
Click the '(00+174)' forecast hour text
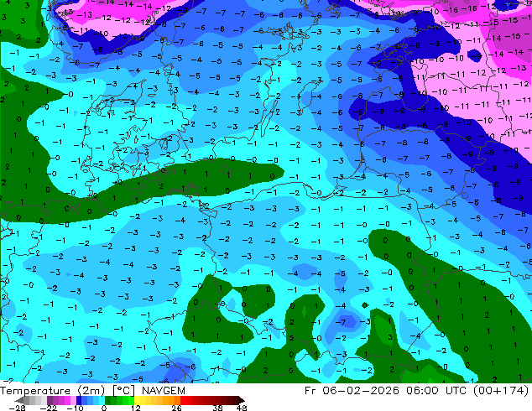(501, 391)
